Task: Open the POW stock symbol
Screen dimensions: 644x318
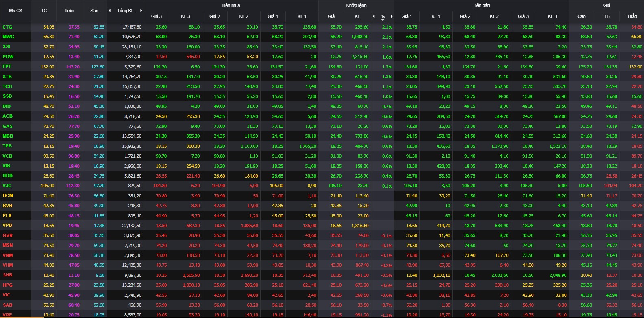Action: [8, 57]
